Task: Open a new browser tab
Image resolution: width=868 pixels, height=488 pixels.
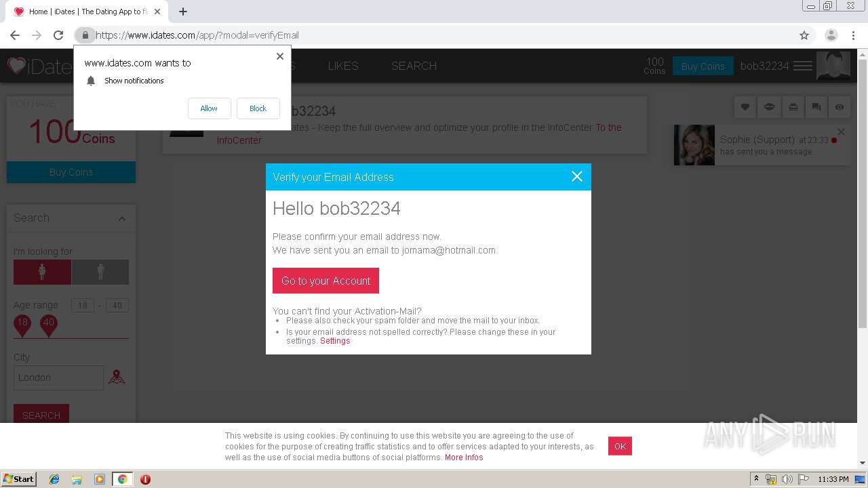Action: (183, 12)
